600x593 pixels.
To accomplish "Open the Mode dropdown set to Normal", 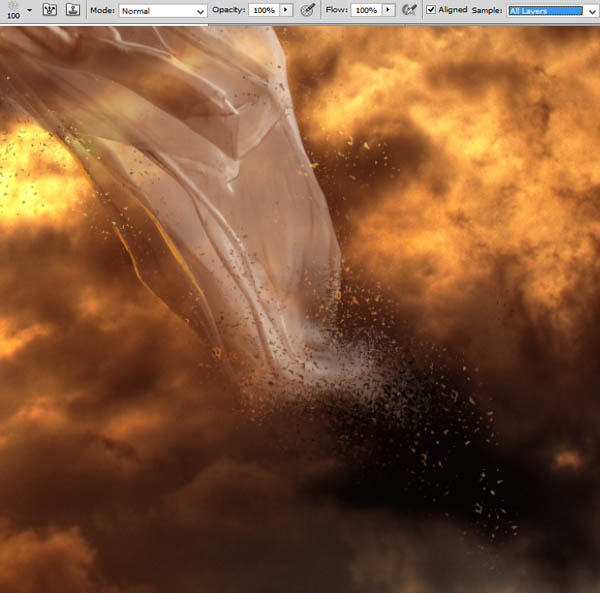I will [163, 11].
